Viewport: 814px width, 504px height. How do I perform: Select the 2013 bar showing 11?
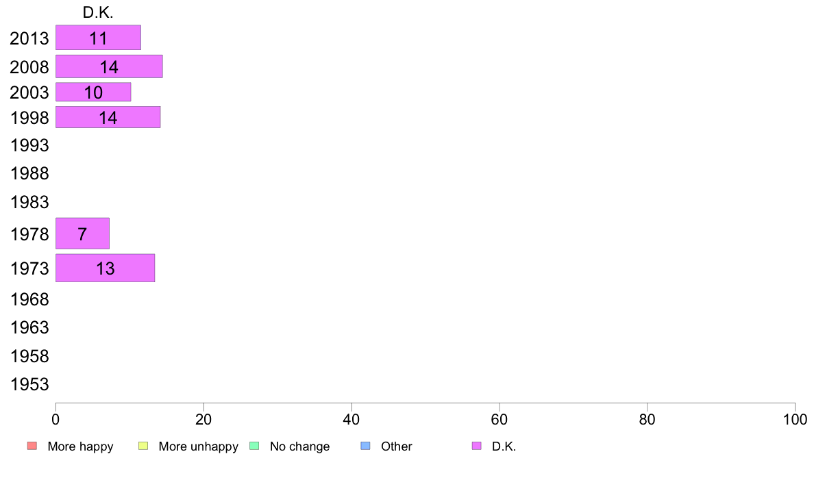coord(98,38)
